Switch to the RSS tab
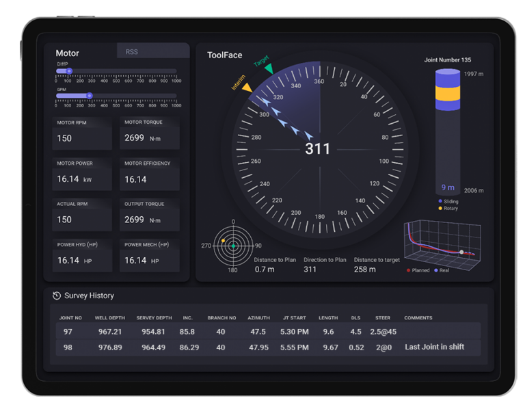 click(x=132, y=52)
